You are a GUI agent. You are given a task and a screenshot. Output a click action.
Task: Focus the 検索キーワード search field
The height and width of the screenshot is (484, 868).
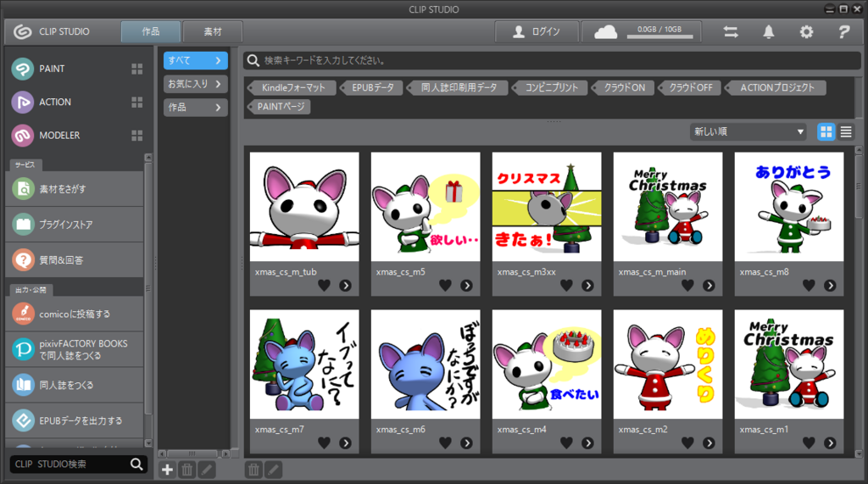pos(552,60)
